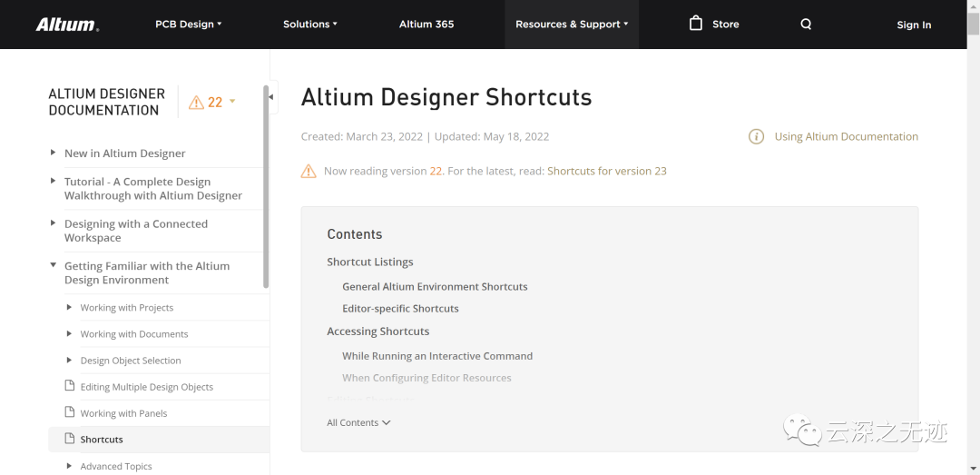Open Using Altium Documentation link
Image resolution: width=980 pixels, height=475 pixels.
coord(847,136)
